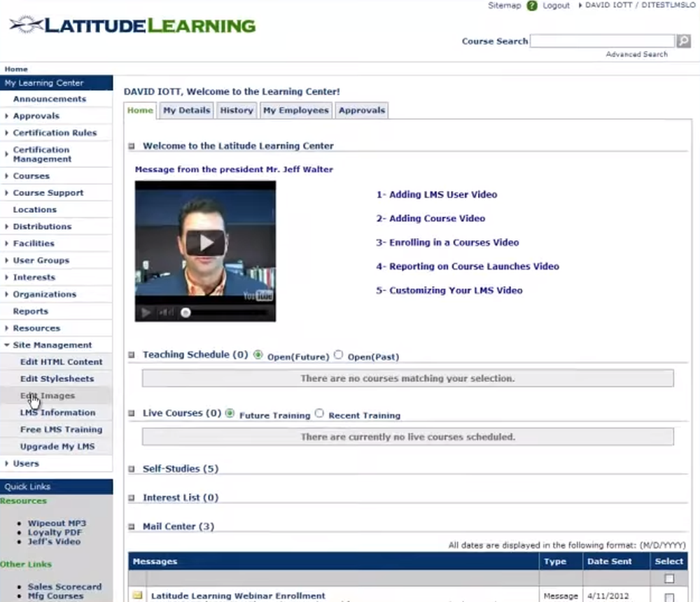The width and height of the screenshot is (700, 602).
Task: Open LMS Information
Action: coord(57,413)
